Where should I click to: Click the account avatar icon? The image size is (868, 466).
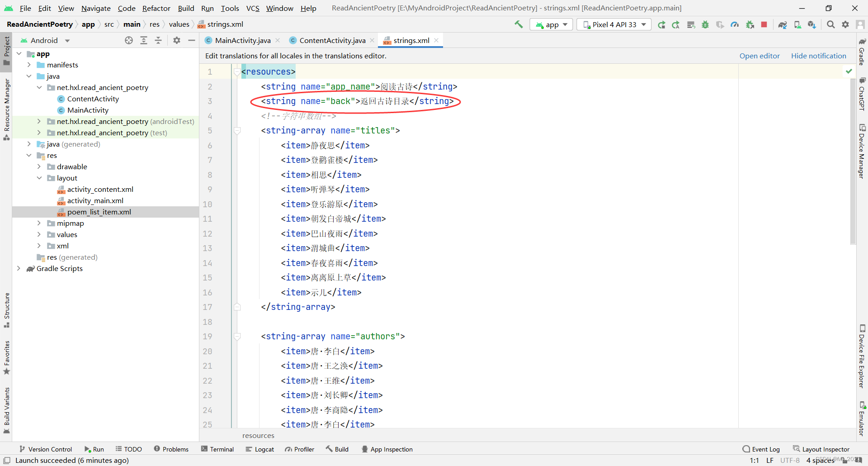point(860,24)
